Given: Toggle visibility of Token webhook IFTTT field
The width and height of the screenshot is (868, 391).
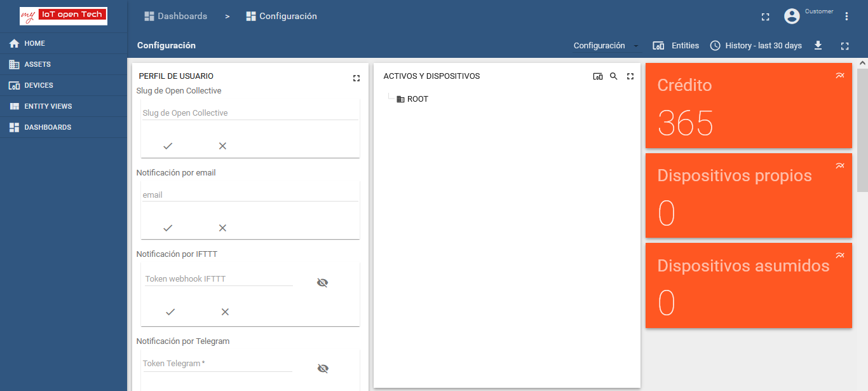Looking at the screenshot, I should [x=322, y=282].
